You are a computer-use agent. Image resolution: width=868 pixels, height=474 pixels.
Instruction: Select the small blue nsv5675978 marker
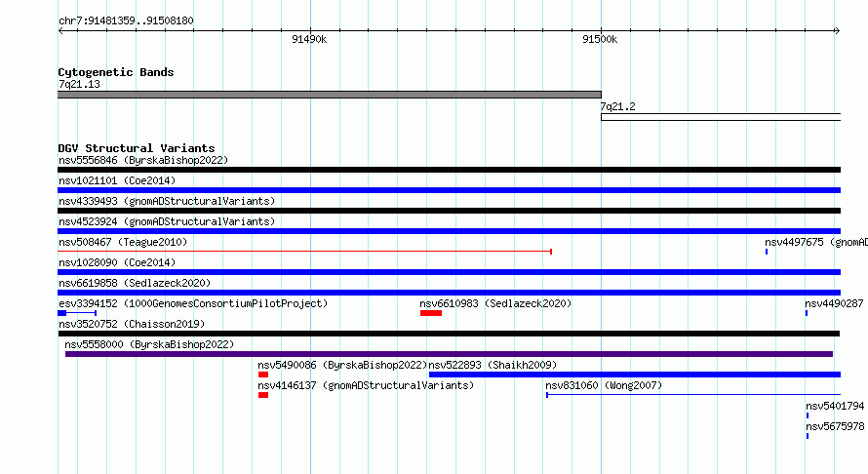(808, 436)
